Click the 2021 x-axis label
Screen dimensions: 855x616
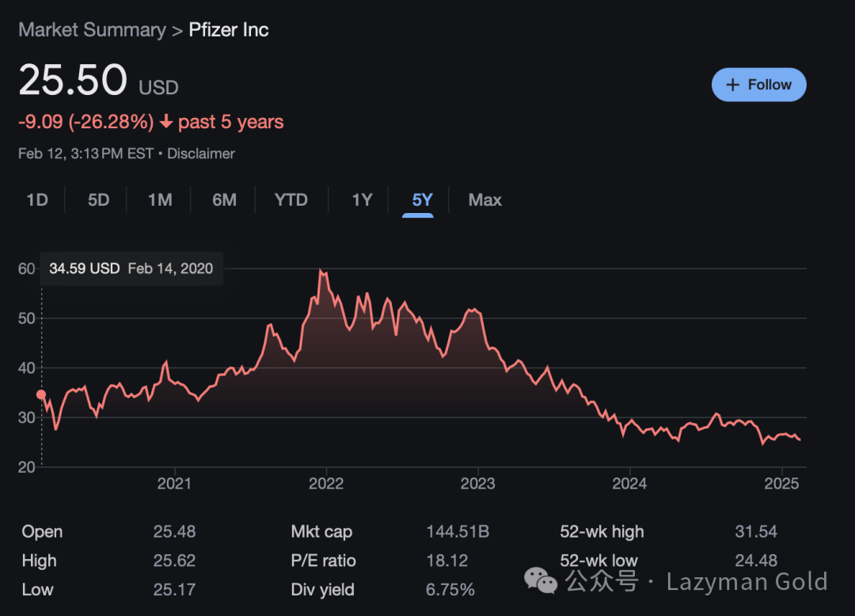tap(174, 484)
